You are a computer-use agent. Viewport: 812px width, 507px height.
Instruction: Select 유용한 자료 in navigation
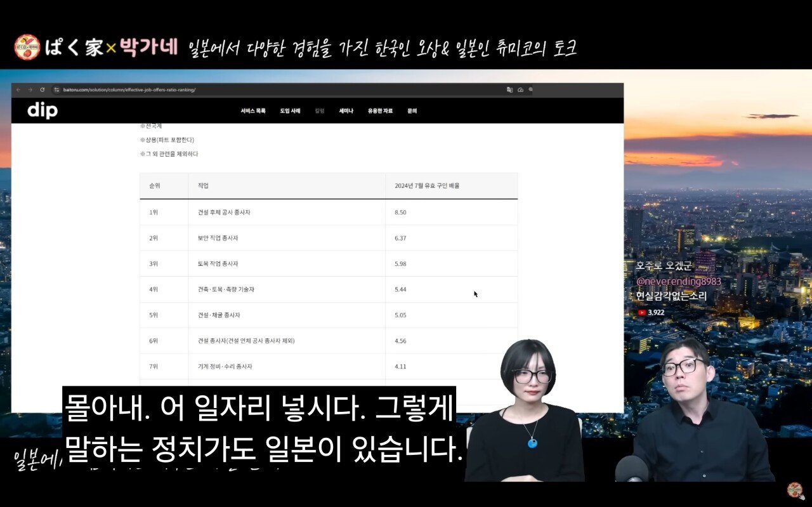pyautogui.click(x=380, y=111)
